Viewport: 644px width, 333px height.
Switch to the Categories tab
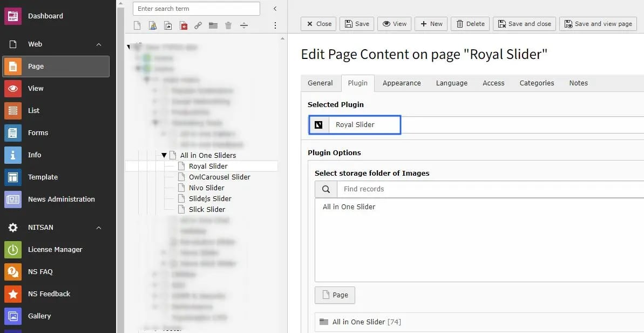point(537,83)
